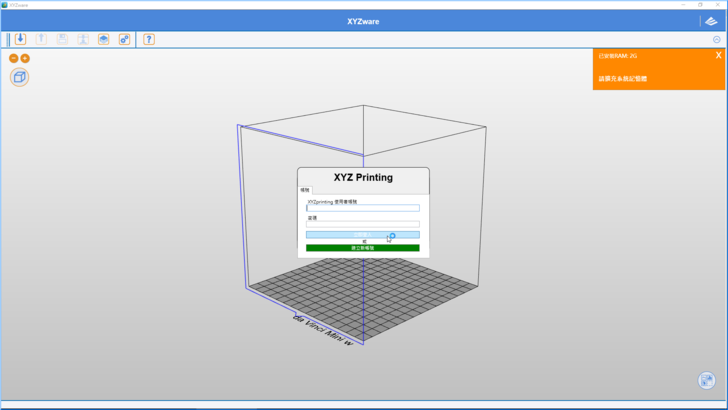Click the cube view orientation button
Image resolution: width=728 pixels, height=410 pixels.
(x=20, y=77)
